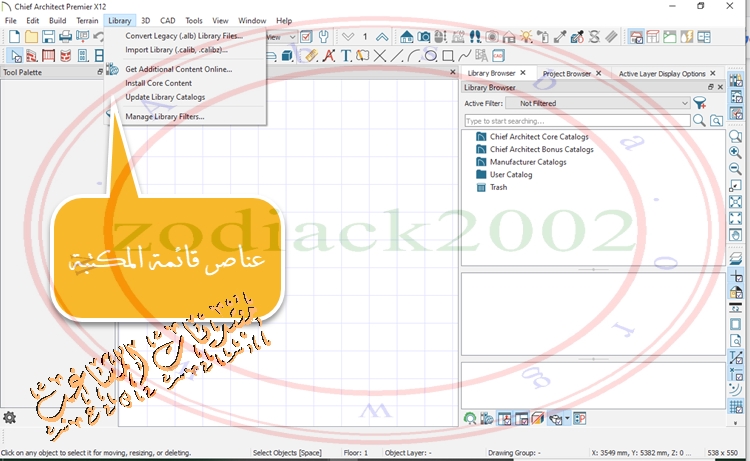Image resolution: width=750 pixels, height=461 pixels.
Task: Select the material eyedropper tool
Action: coord(560,36)
